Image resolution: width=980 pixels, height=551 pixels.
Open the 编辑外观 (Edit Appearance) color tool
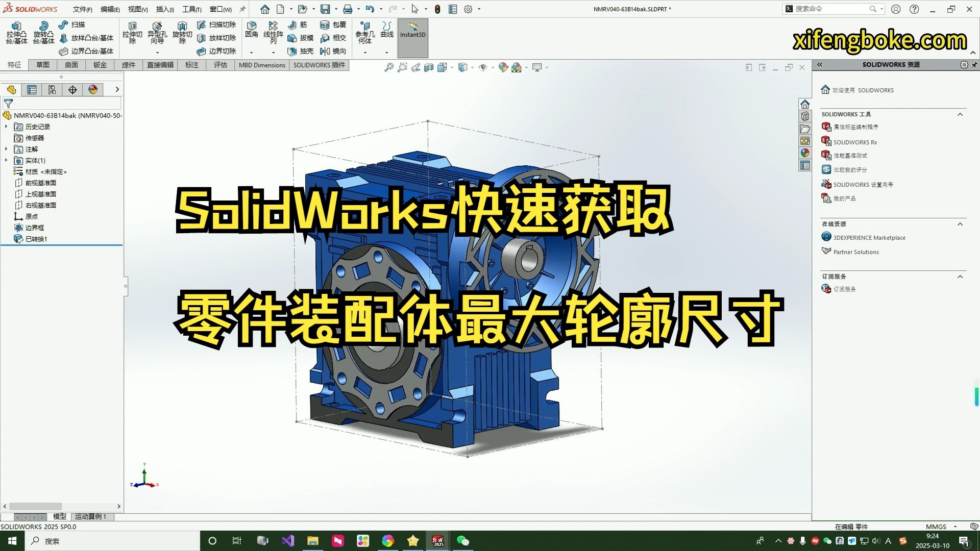pos(503,67)
